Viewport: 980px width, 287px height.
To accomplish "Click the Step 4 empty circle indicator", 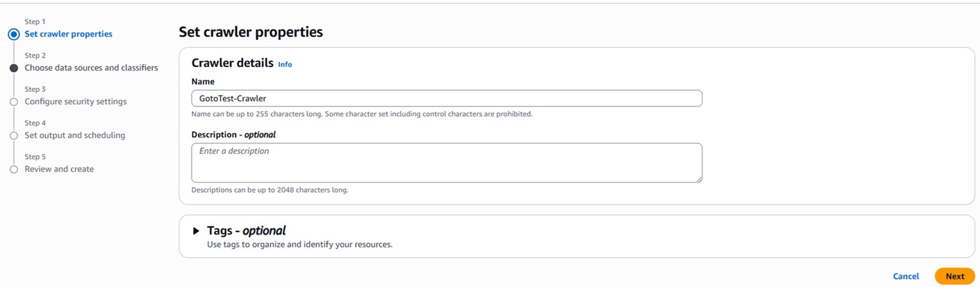I will click(14, 136).
